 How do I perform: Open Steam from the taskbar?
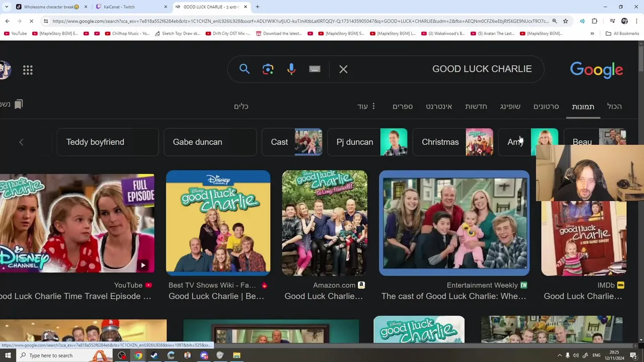(x=154, y=355)
